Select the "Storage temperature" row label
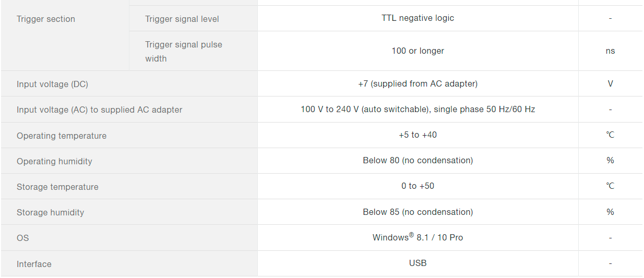Image resolution: width=644 pixels, height=278 pixels. point(57,187)
